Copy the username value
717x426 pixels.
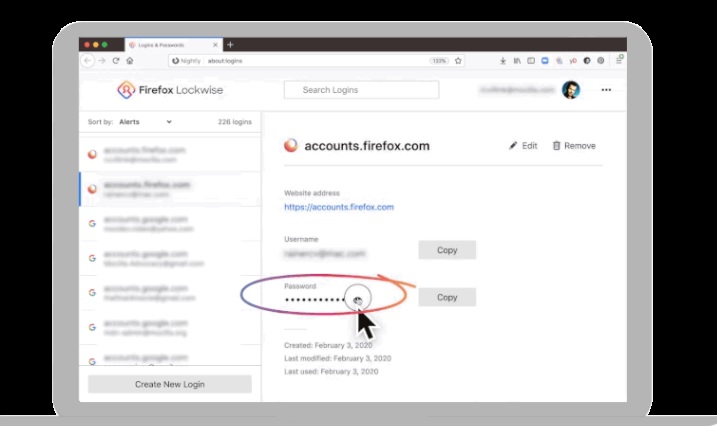pos(447,250)
